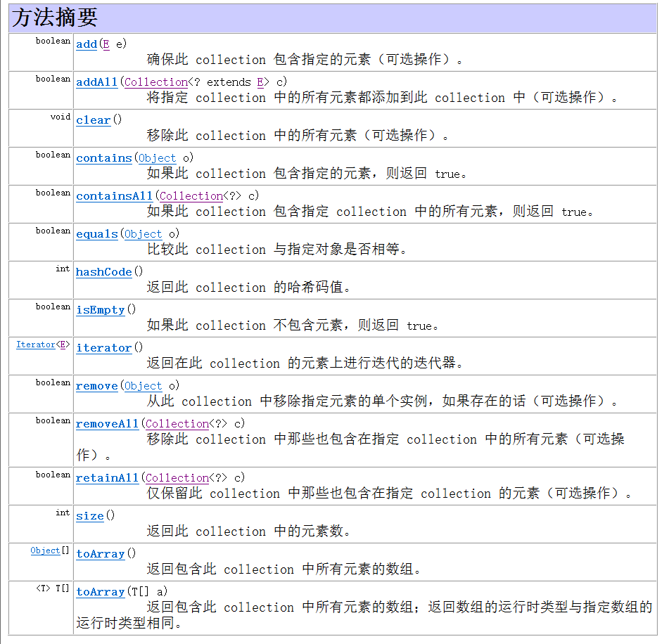
Task: Open the remove method documentation
Action: pyautogui.click(x=96, y=386)
